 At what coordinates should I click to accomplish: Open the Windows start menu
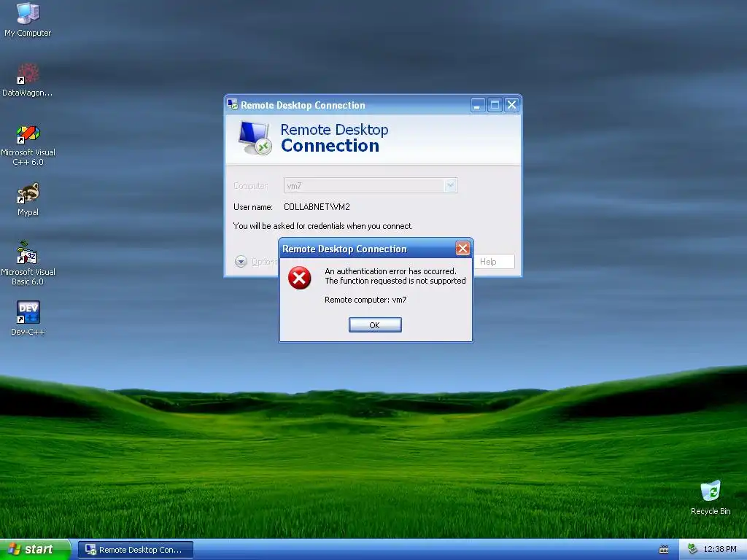tap(35, 549)
